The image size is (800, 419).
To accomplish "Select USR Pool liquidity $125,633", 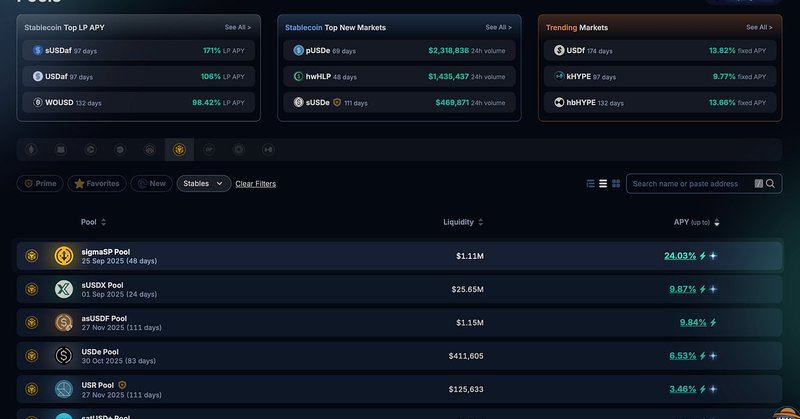I will point(466,389).
